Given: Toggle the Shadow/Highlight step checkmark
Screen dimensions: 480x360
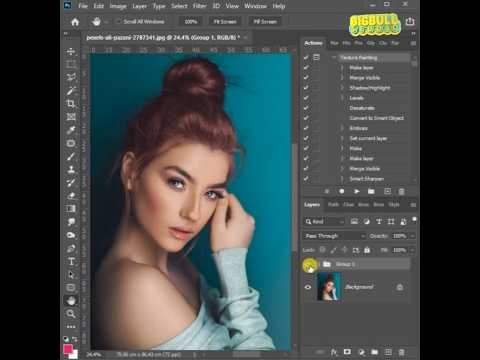Looking at the screenshot, I should [x=306, y=88].
